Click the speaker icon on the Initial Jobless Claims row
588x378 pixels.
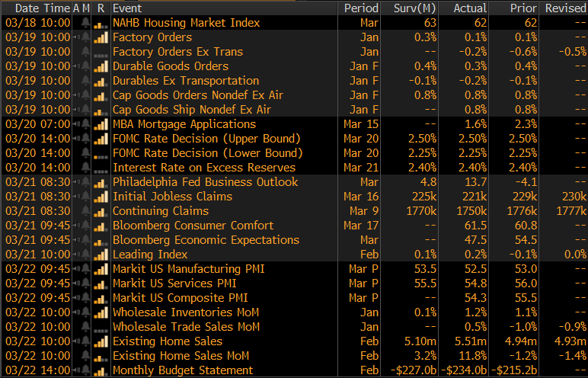point(77,197)
